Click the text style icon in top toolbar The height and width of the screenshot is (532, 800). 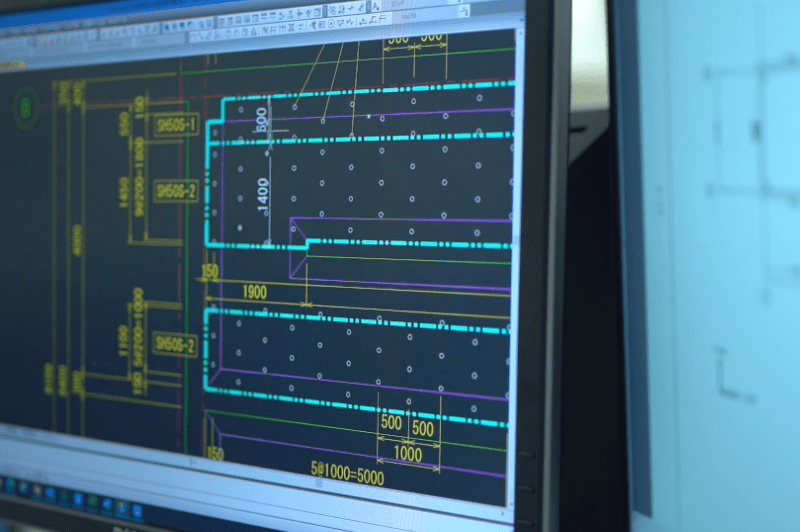coord(377,6)
